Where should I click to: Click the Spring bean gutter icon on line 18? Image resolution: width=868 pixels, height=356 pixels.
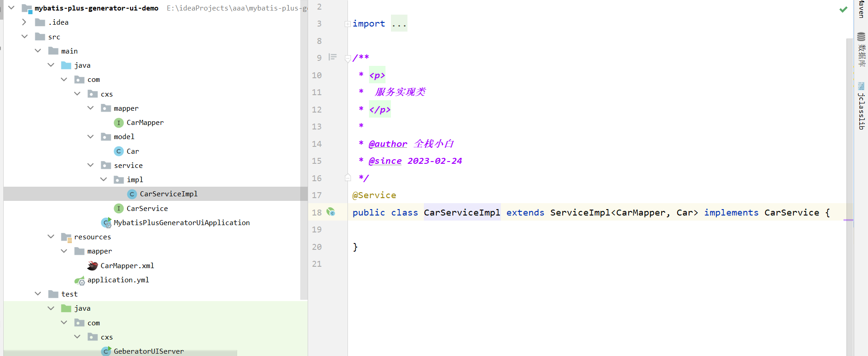pos(331,212)
